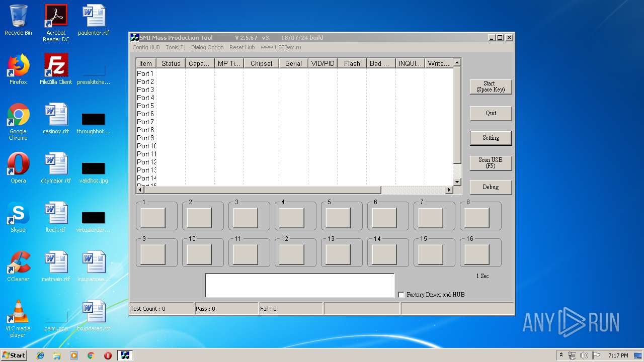This screenshot has width=644, height=362.
Task: Open the Recycle Bin desktop icon
Action: tap(18, 20)
